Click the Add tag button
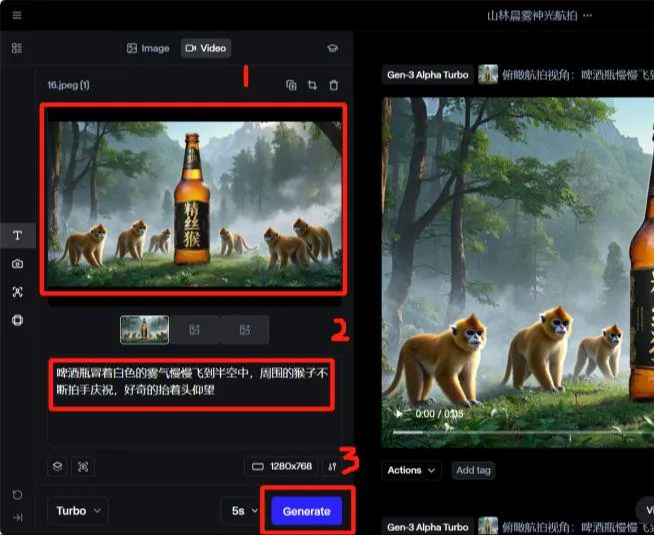 tap(473, 470)
